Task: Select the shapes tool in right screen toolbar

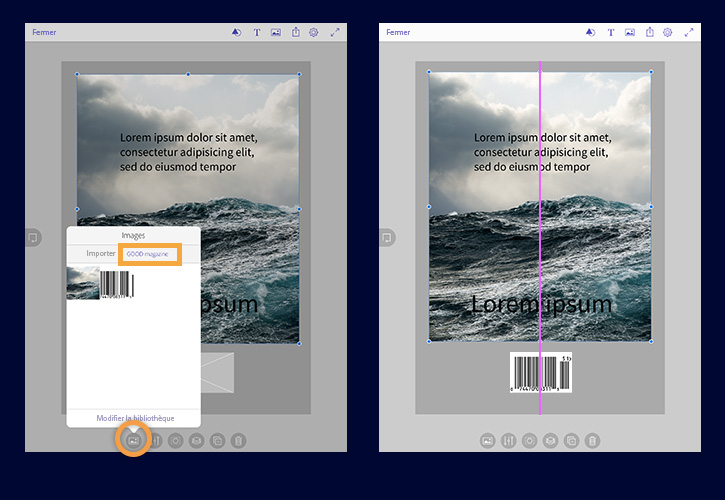Action: pos(590,32)
